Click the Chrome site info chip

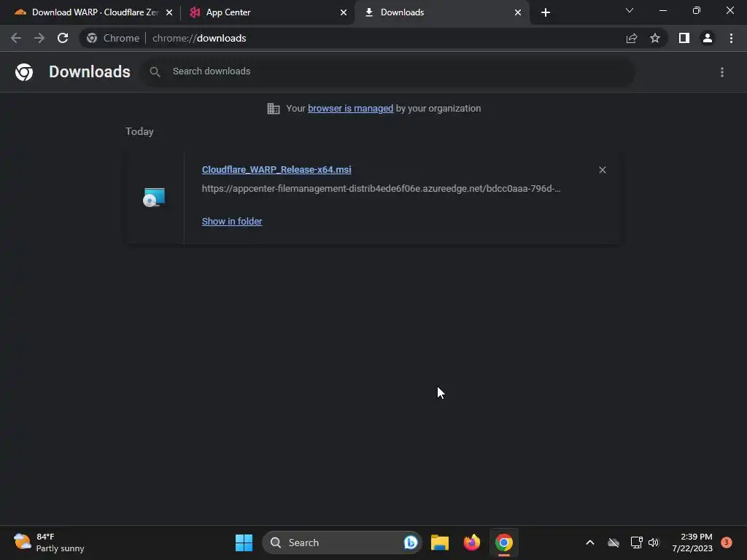pos(113,38)
